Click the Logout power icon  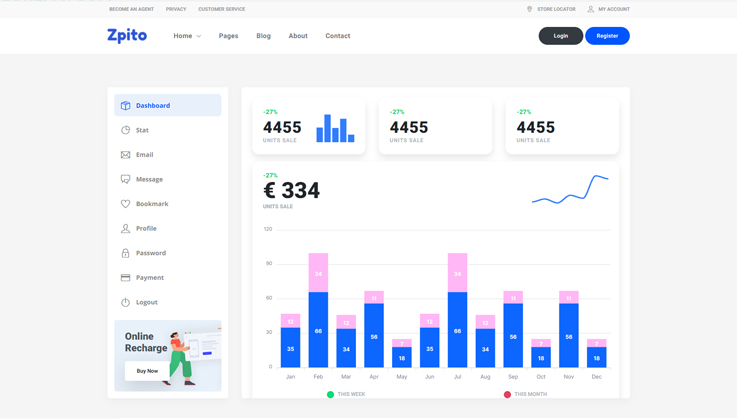pyautogui.click(x=126, y=302)
